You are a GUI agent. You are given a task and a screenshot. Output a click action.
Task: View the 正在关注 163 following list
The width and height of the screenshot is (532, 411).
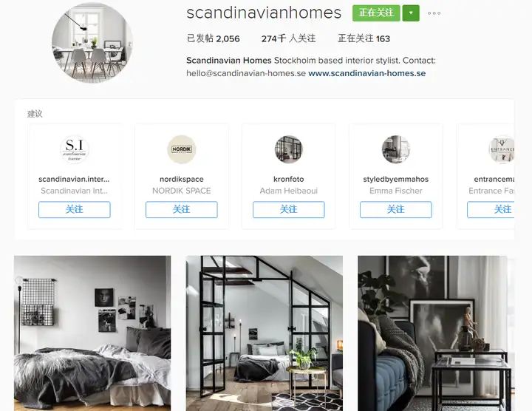click(x=364, y=38)
